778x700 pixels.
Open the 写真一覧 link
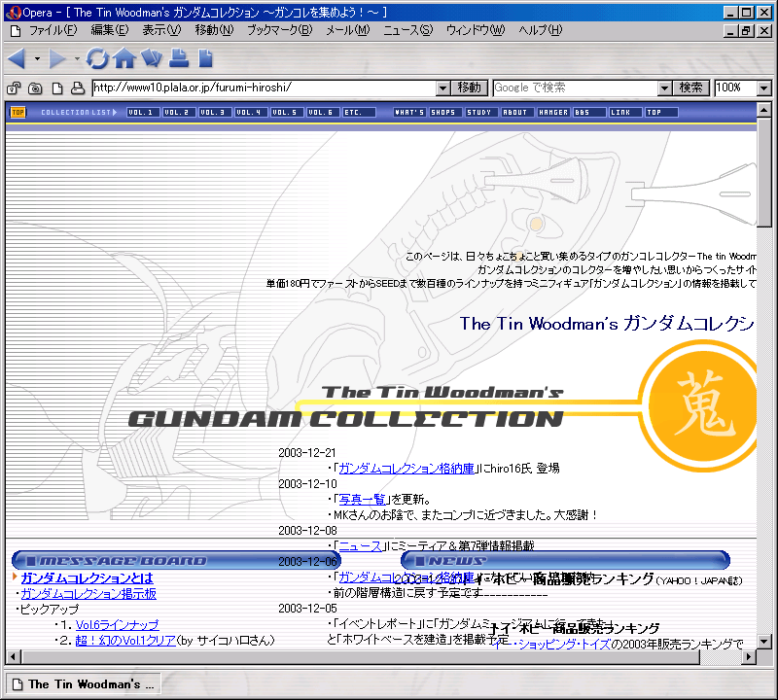[x=362, y=499]
